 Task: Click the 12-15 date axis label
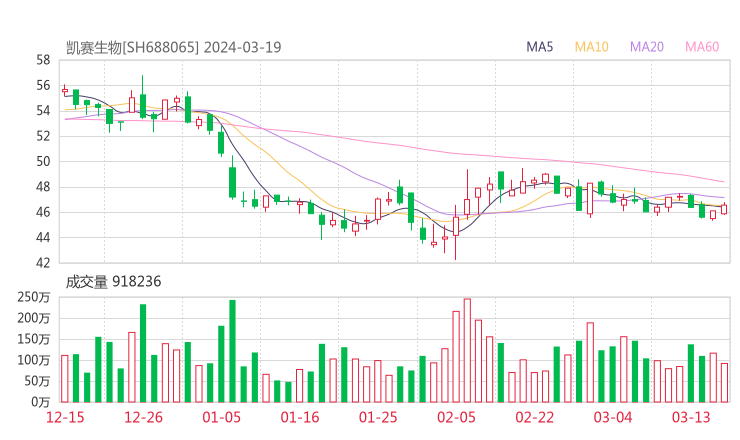pyautogui.click(x=65, y=417)
